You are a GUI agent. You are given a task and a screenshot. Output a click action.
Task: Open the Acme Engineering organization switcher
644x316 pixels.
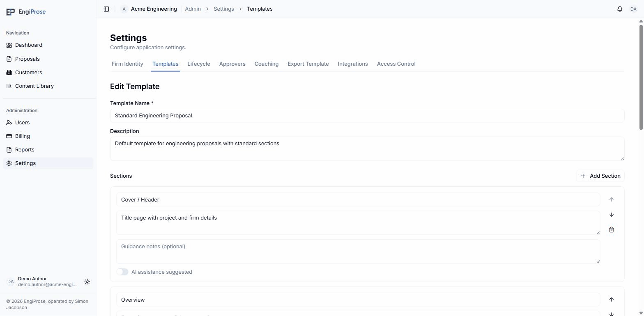(149, 9)
